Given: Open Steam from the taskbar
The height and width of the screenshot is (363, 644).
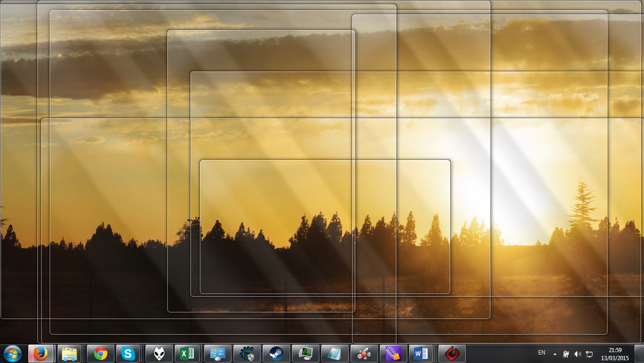Looking at the screenshot, I should tap(276, 354).
